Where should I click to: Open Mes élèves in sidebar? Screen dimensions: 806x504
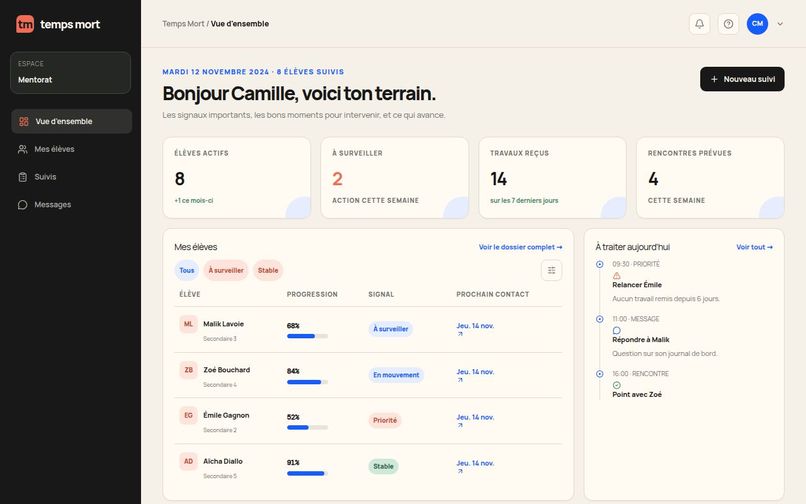[71, 149]
